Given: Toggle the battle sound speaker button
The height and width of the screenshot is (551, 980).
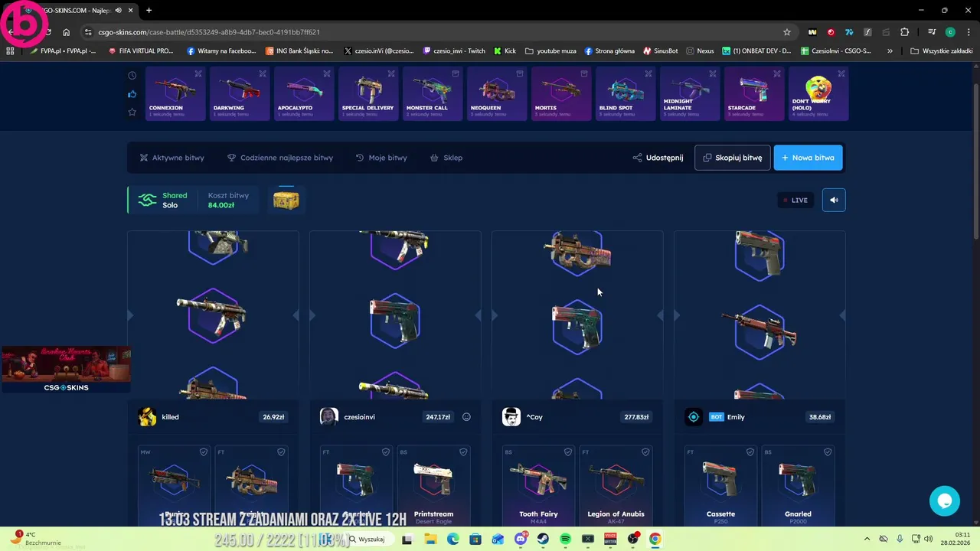Looking at the screenshot, I should 834,200.
